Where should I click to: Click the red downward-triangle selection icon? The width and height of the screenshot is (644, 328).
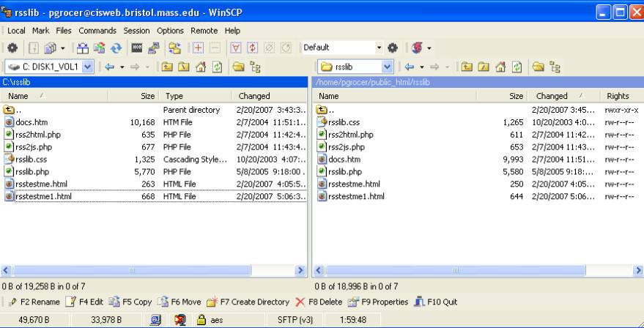[x=236, y=48]
